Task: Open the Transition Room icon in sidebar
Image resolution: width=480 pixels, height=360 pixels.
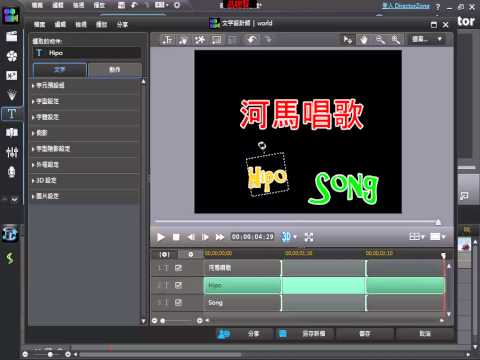Action: point(12,133)
